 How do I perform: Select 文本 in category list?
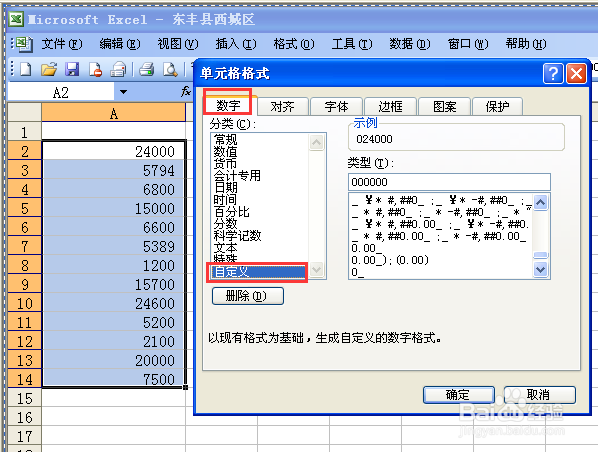coord(225,248)
